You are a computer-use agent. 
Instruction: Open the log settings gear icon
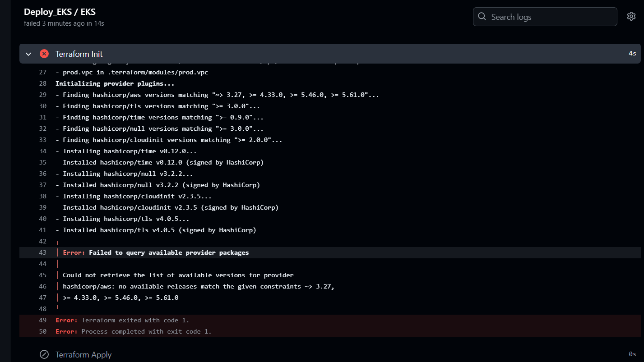pyautogui.click(x=631, y=17)
